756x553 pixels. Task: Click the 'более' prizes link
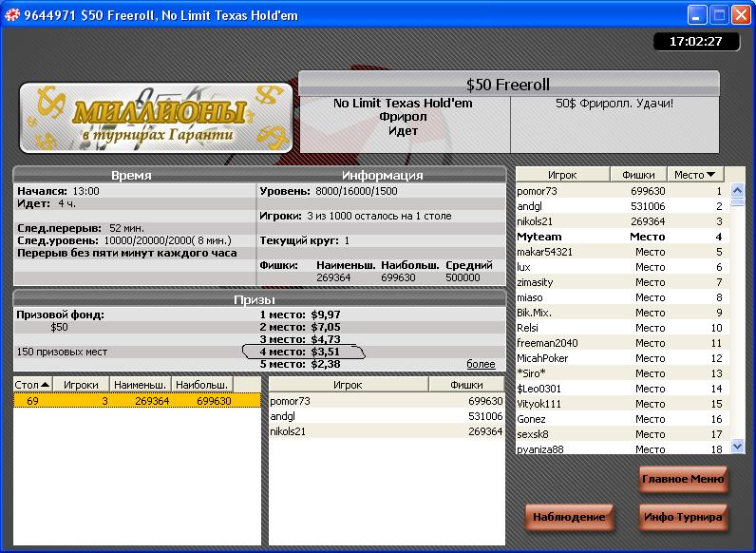pos(481,364)
